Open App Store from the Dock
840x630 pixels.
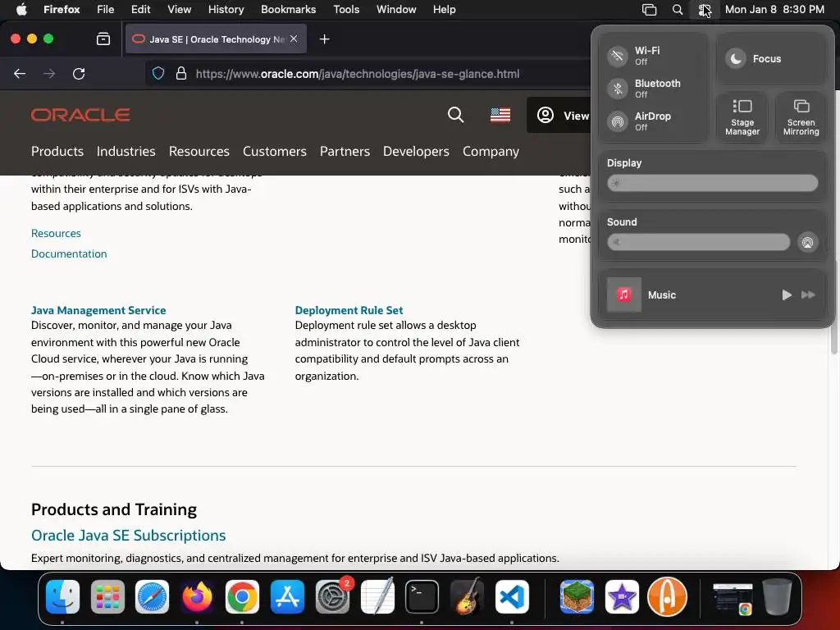tap(287, 596)
